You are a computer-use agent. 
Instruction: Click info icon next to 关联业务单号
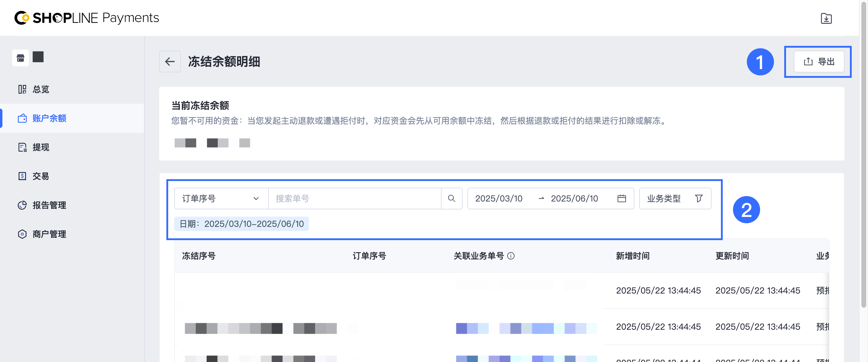[511, 256]
